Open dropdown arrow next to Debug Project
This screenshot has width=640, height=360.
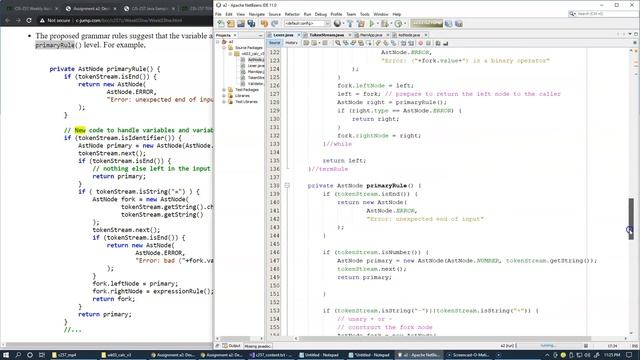click(390, 24)
